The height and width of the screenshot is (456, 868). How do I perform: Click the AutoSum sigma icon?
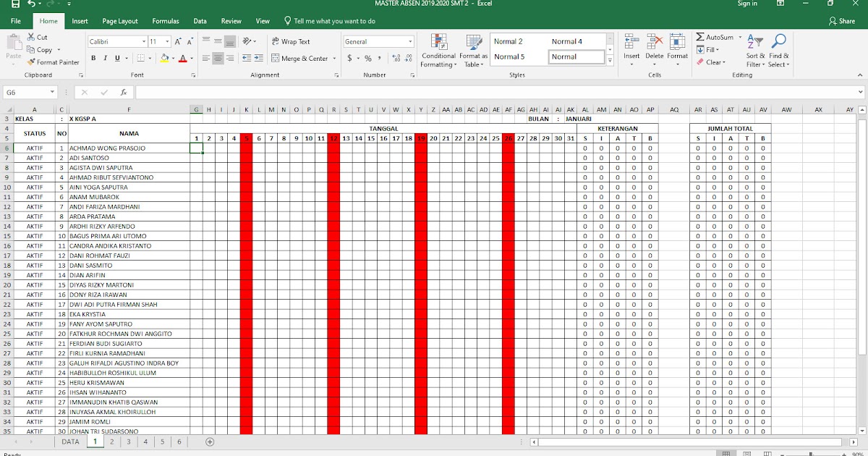pos(700,37)
